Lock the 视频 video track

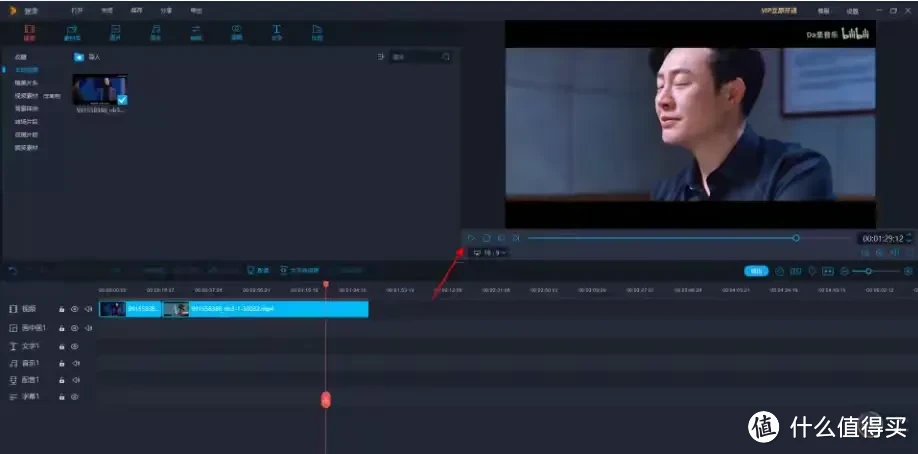(61, 309)
